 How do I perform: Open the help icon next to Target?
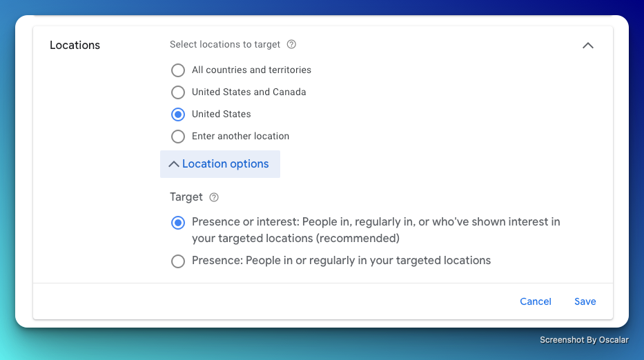coord(213,197)
